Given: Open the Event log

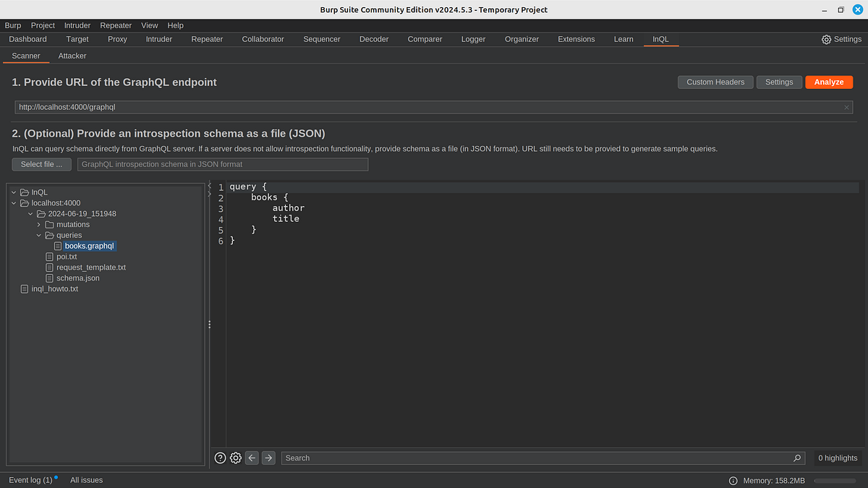Looking at the screenshot, I should [x=30, y=480].
